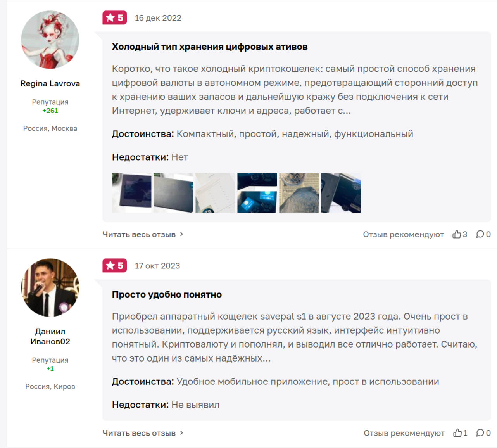The width and height of the screenshot is (497, 448).
Task: Open second review photo thumbnail
Action: (x=173, y=193)
